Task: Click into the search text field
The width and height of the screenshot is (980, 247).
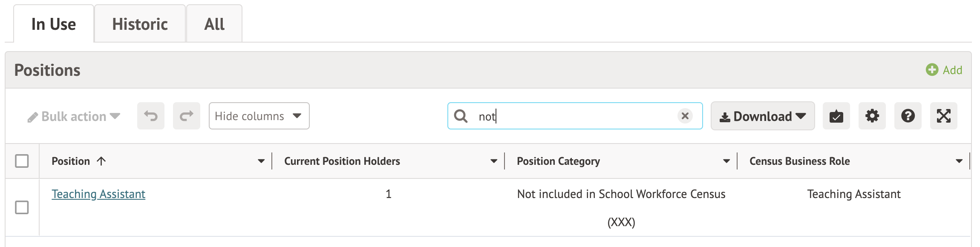Action: coord(575,116)
